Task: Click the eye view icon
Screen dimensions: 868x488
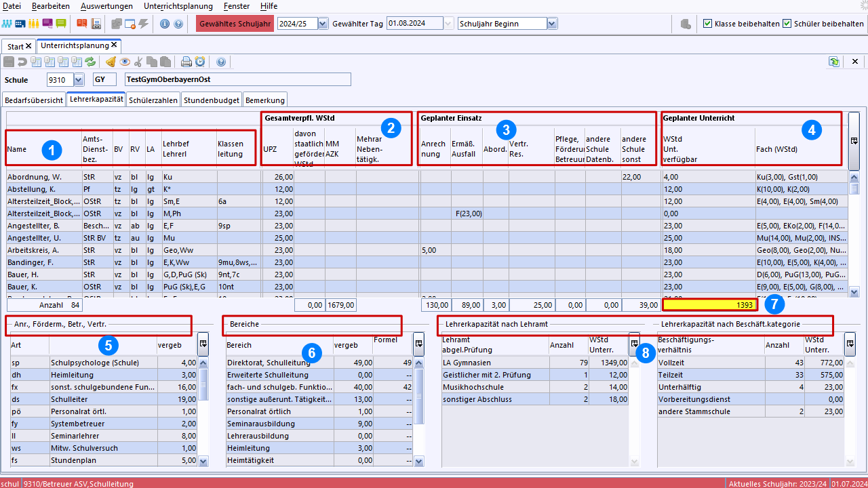Action: [x=125, y=62]
